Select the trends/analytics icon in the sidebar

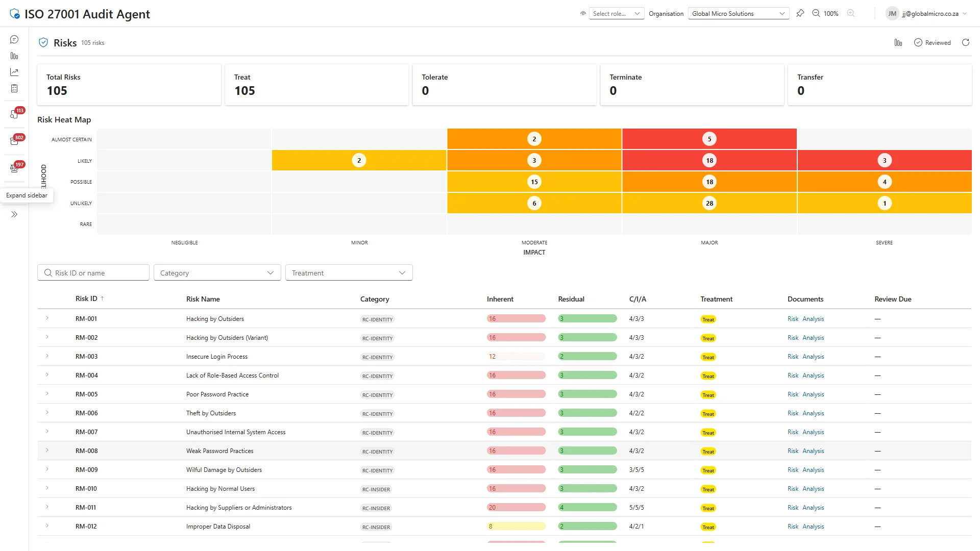pos(14,71)
